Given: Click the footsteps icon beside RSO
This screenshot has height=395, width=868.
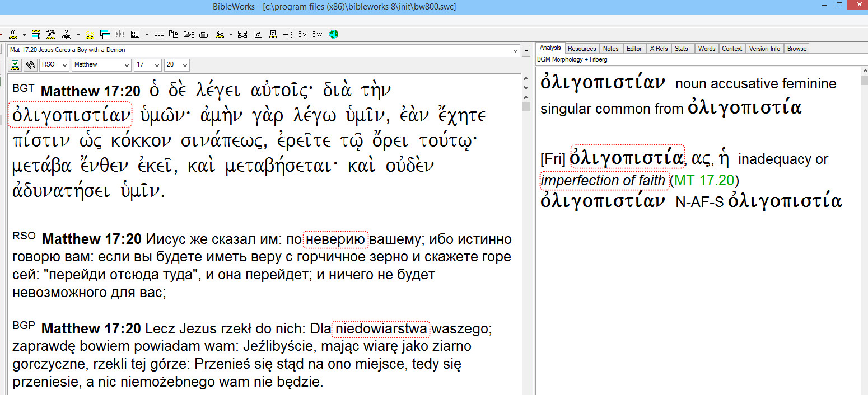Looking at the screenshot, I should (x=31, y=65).
